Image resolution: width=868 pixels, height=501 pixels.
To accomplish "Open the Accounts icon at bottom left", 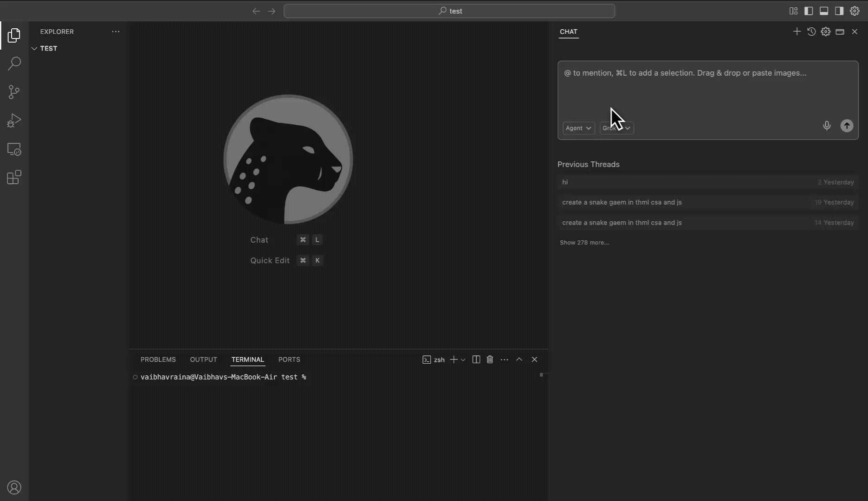I will click(x=14, y=487).
